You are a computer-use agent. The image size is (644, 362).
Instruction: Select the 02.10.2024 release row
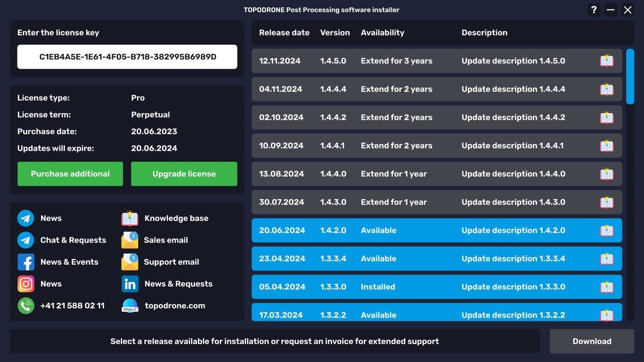point(437,117)
